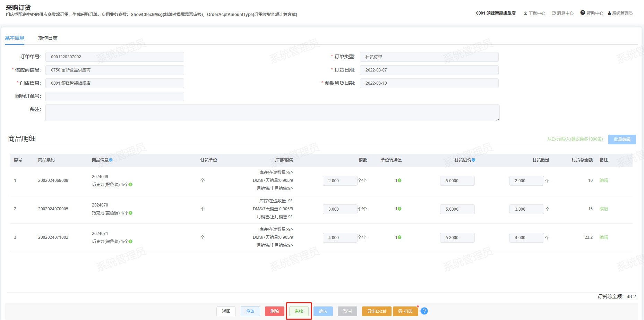
Task: Click the green unit conversion indicator in row 3
Action: pyautogui.click(x=400, y=237)
